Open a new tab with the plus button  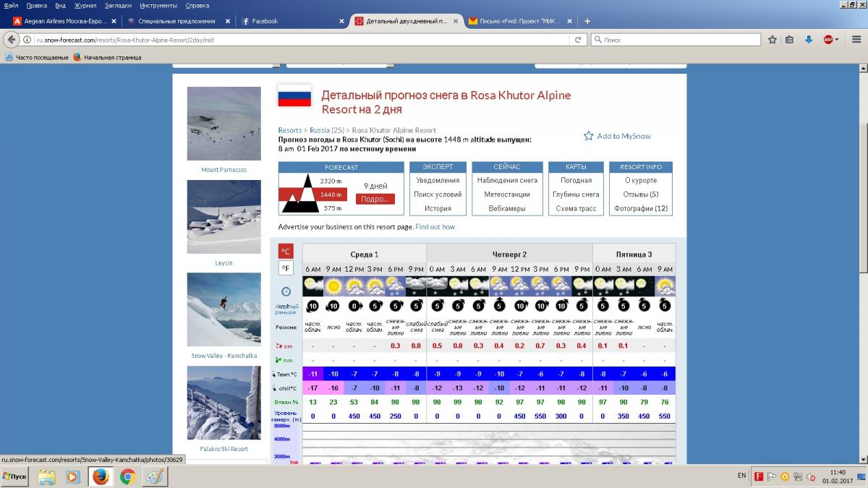point(587,21)
